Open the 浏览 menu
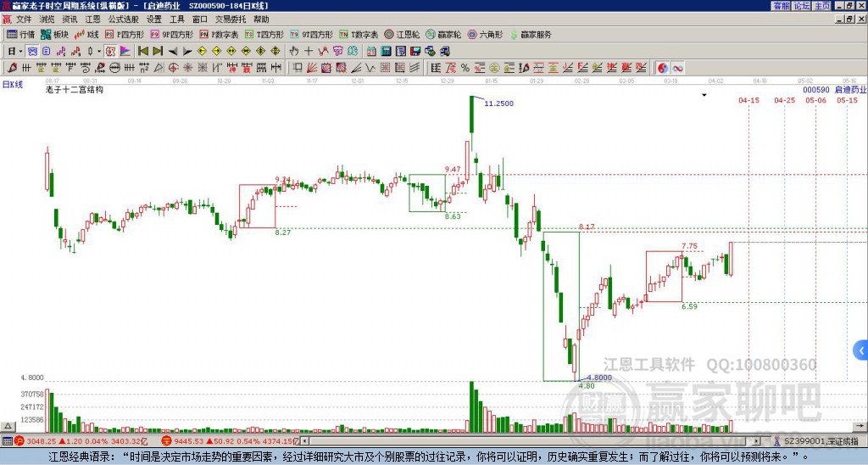 click(x=47, y=20)
